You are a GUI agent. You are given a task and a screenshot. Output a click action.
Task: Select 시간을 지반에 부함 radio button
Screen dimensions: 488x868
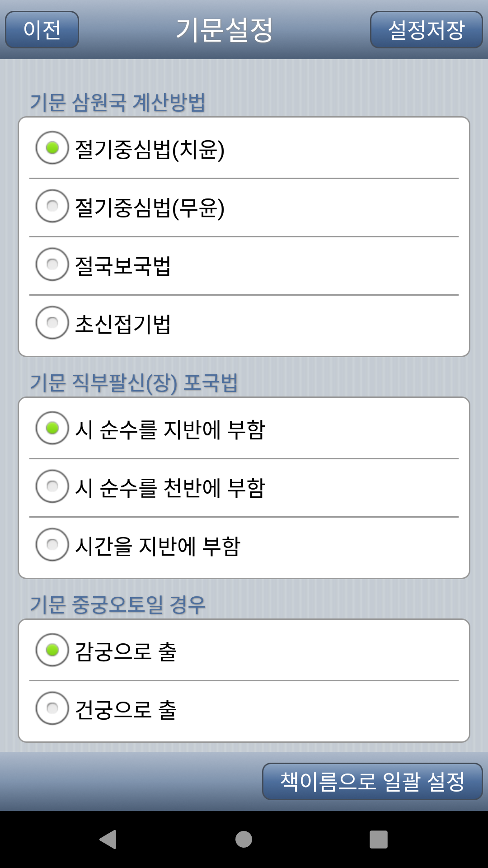pyautogui.click(x=52, y=545)
